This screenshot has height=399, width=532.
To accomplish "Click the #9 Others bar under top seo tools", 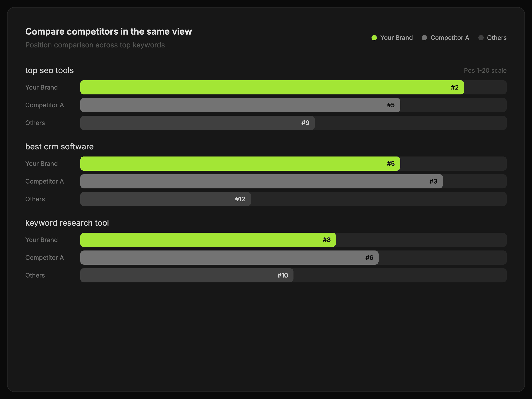I will (x=197, y=123).
